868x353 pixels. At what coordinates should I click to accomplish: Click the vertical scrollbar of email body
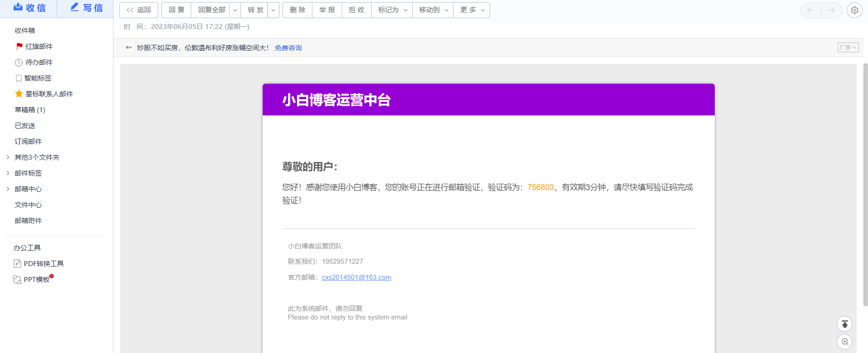pos(865,186)
